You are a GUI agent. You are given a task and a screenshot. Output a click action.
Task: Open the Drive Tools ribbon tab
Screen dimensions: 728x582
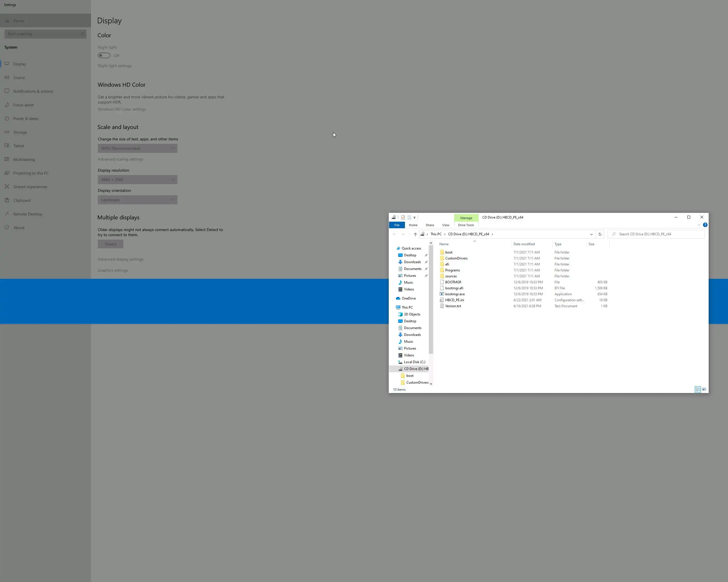(466, 225)
